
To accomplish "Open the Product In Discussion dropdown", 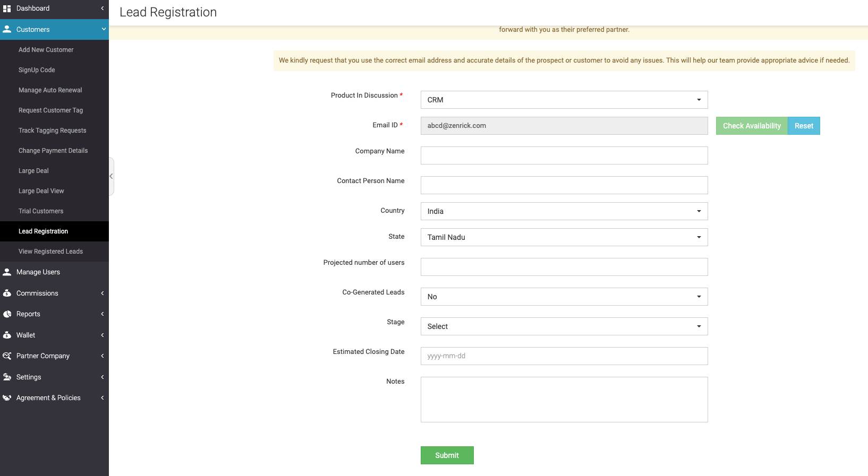I will click(x=564, y=100).
